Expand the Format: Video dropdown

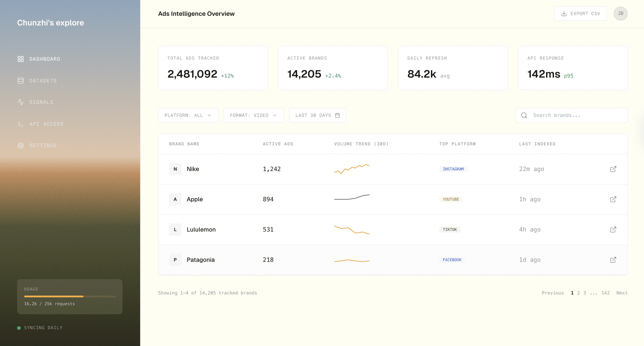pyautogui.click(x=253, y=115)
